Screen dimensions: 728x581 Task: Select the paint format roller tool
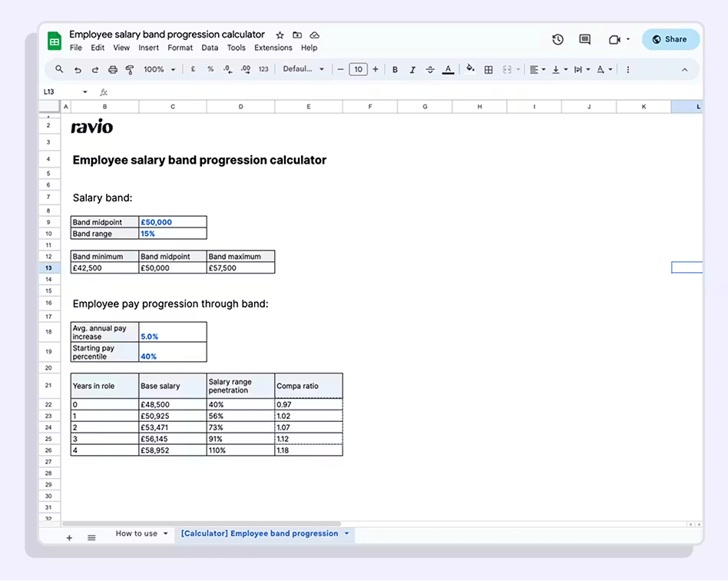[130, 69]
